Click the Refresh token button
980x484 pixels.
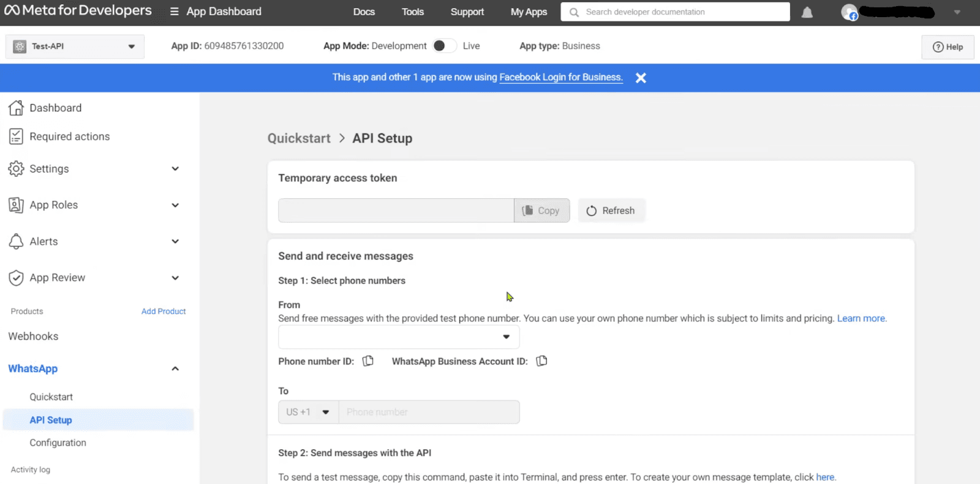point(611,210)
